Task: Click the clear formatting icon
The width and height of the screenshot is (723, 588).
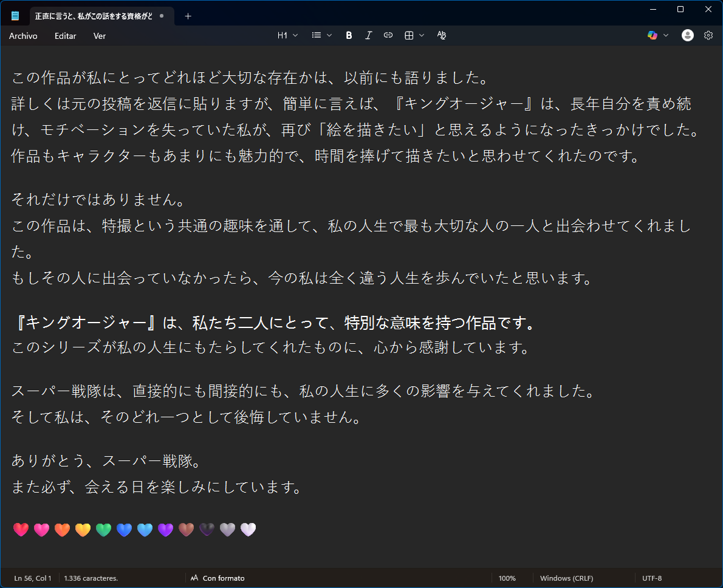Action: coord(441,35)
